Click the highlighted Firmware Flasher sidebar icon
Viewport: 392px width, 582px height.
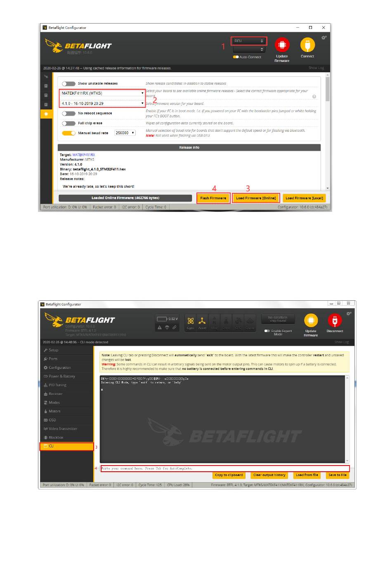pyautogui.click(x=46, y=114)
